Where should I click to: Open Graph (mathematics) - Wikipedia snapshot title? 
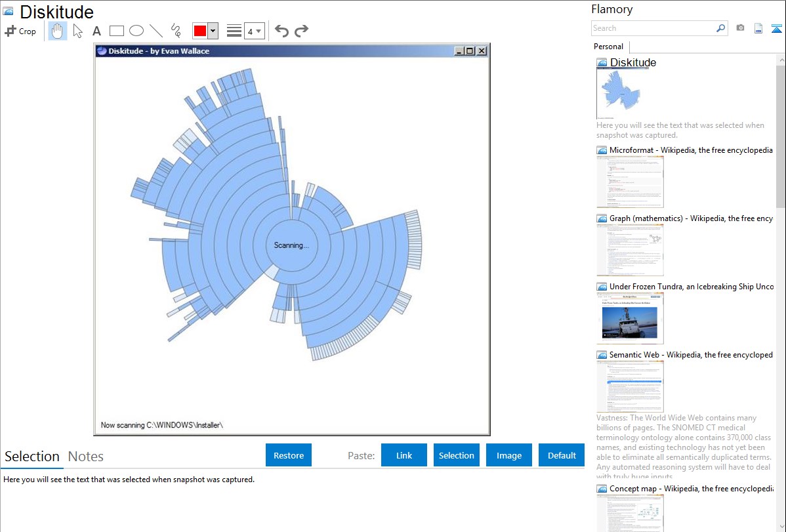692,218
